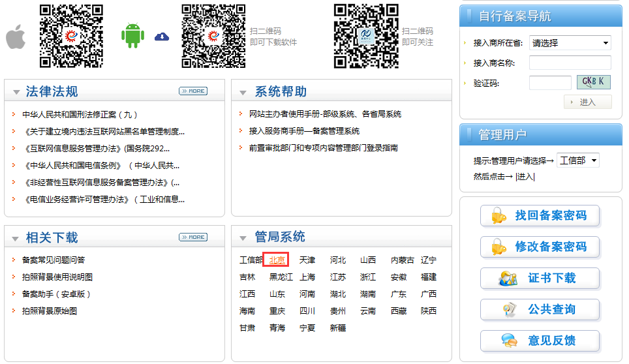
Task: Open 证书下载 certificate download
Action: coord(540,279)
